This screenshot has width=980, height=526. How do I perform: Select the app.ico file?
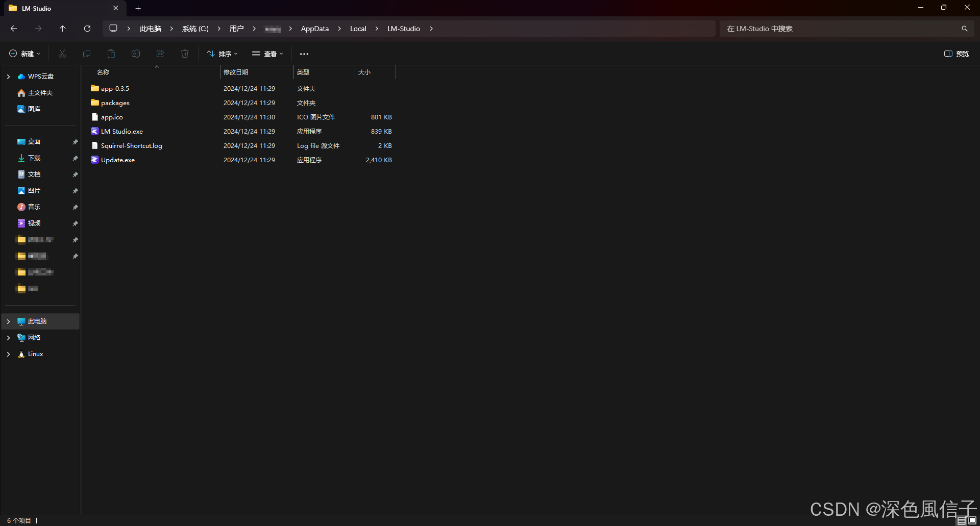point(112,117)
